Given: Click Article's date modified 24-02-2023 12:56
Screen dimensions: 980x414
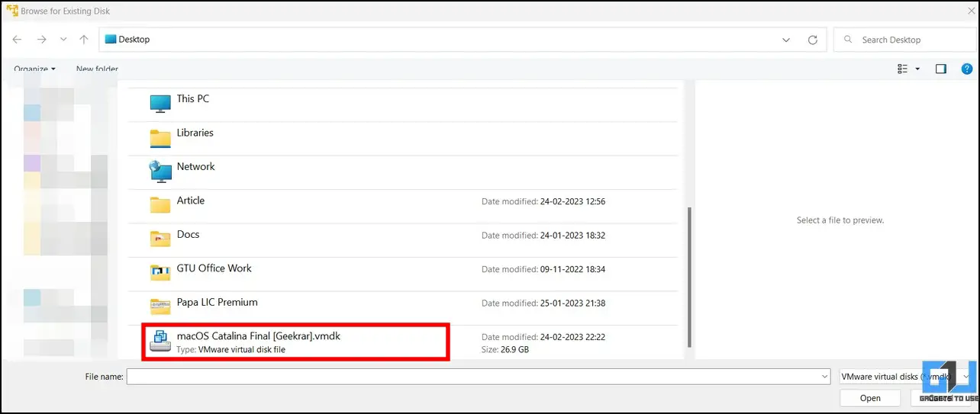Looking at the screenshot, I should pos(543,202).
